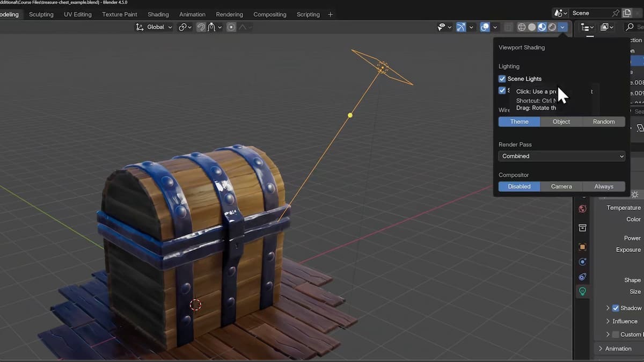Toggle the Custom checkbox in light settings
This screenshot has height=362, width=644.
coord(616,334)
